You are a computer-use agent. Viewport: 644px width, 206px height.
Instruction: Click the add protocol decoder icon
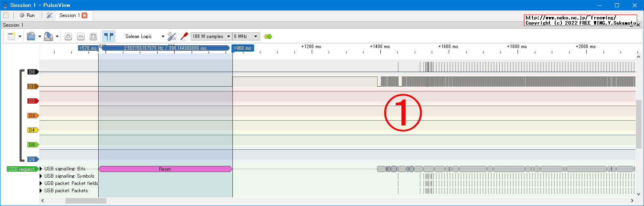tap(268, 36)
